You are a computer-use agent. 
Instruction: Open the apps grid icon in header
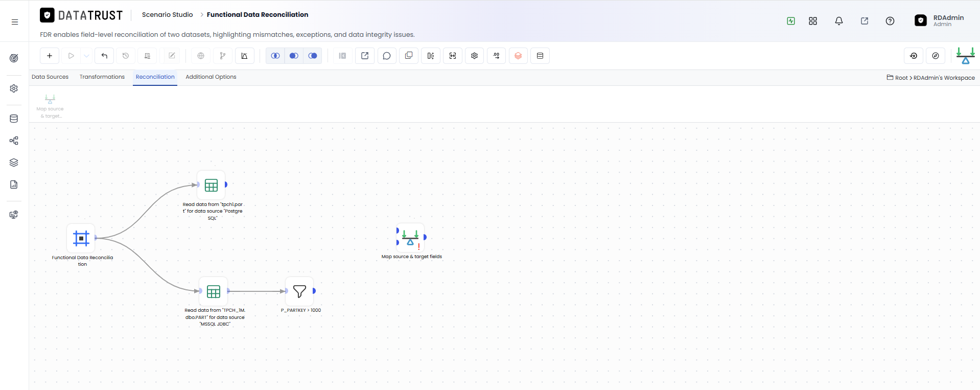813,21
